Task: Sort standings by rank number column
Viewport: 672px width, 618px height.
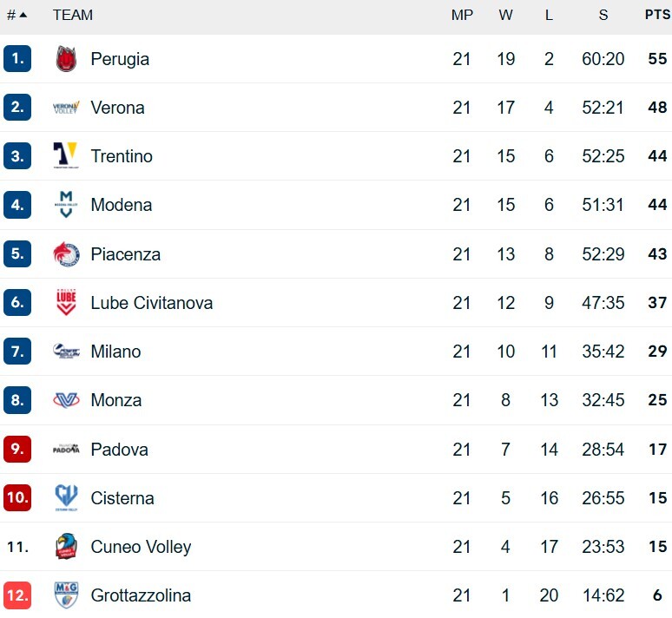Action: (16, 15)
